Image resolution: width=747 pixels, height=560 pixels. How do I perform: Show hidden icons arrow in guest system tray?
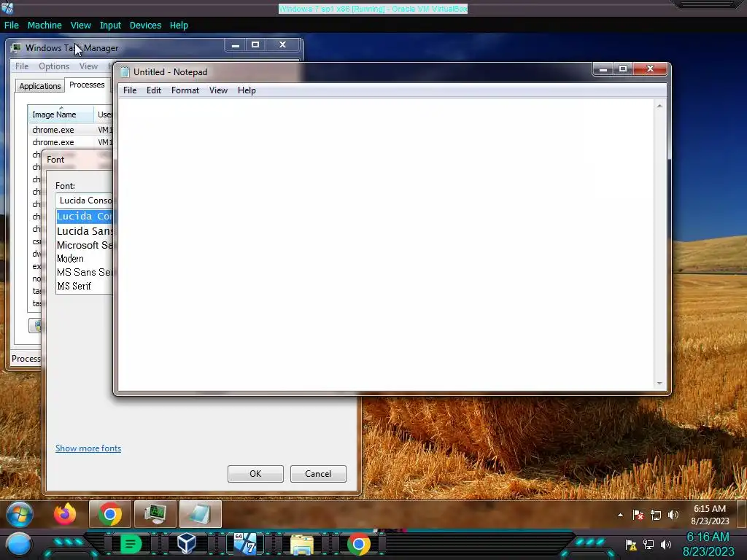click(x=620, y=515)
